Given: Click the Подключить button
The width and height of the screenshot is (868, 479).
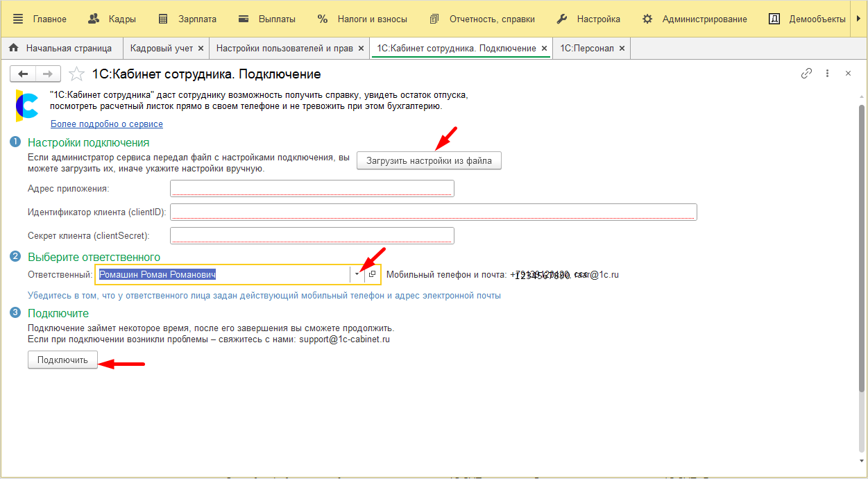Looking at the screenshot, I should (x=62, y=360).
